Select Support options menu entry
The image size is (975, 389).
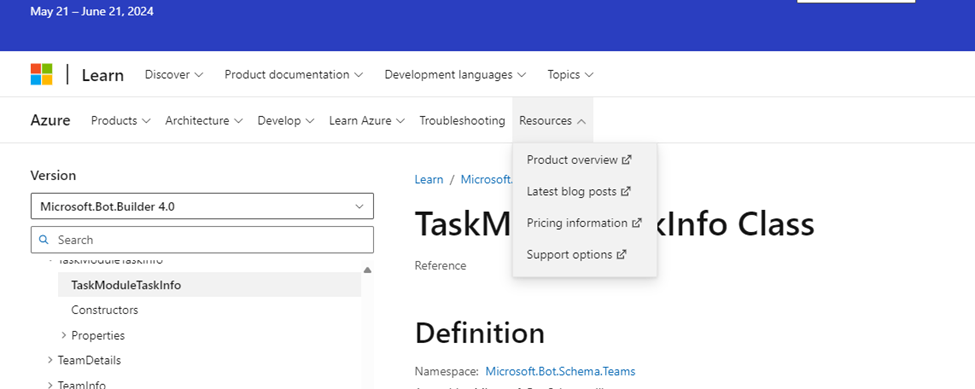576,254
